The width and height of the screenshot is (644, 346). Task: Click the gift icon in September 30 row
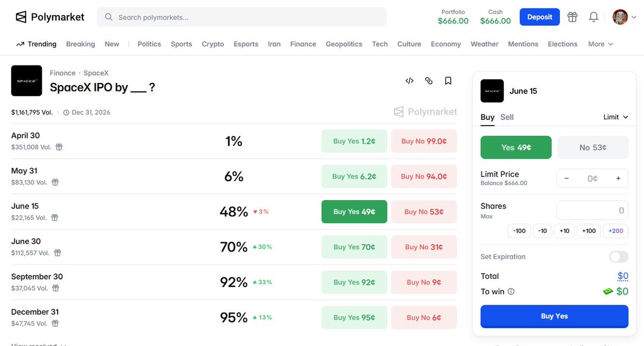56,288
